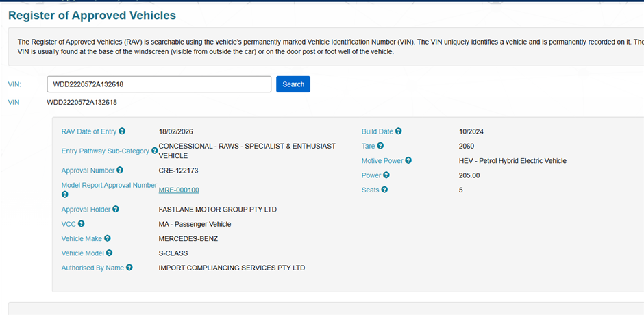Click help icon under Model Report Approval Number

65,194
